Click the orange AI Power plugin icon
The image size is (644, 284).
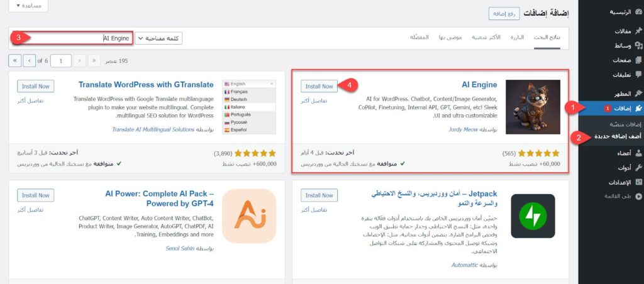tap(249, 216)
